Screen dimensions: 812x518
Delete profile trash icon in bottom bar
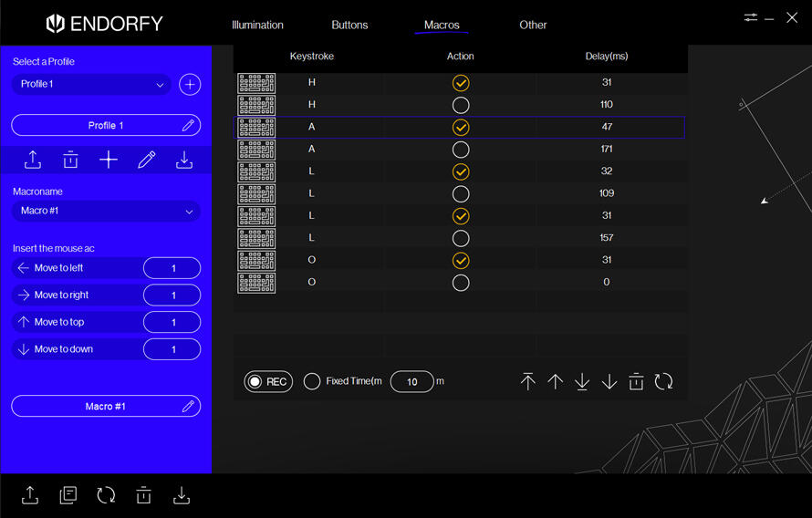click(143, 495)
